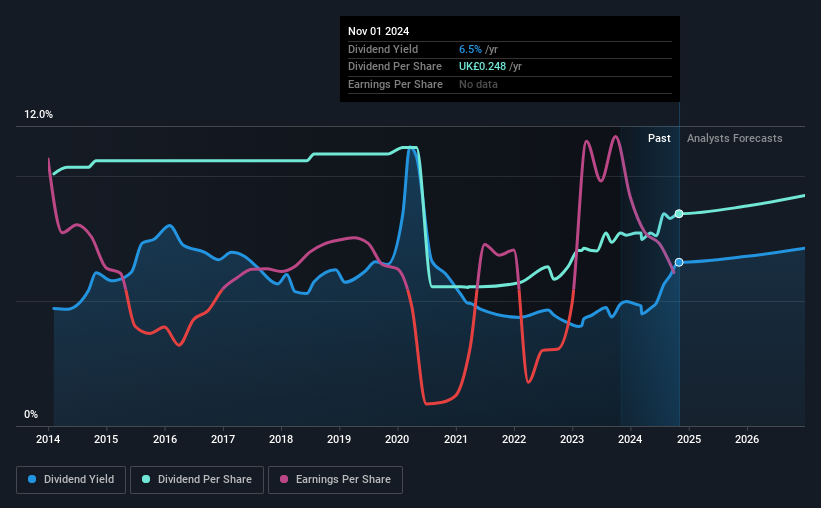The width and height of the screenshot is (821, 508).
Task: Click the 'Past' label on chart
Action: point(659,138)
